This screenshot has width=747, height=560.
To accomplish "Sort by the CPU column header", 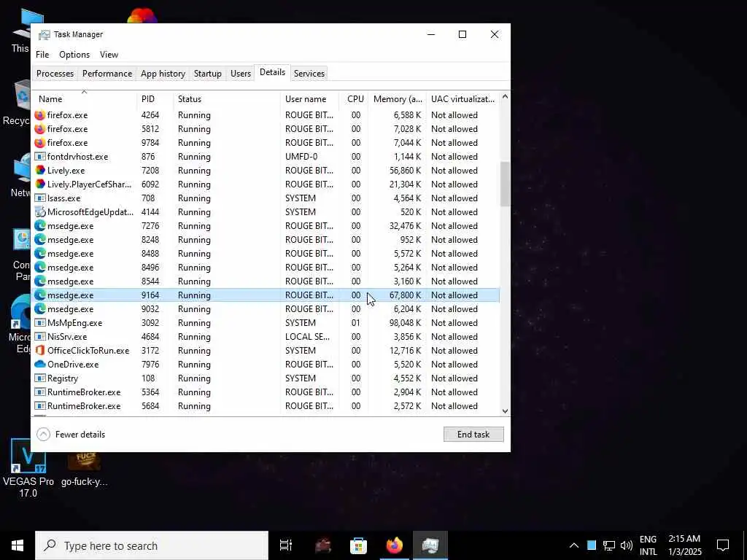I will 355,99.
